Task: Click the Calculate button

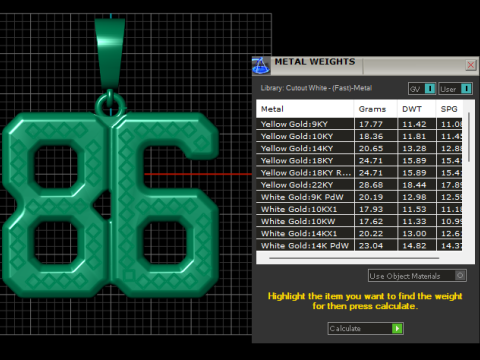Action: pyautogui.click(x=365, y=328)
